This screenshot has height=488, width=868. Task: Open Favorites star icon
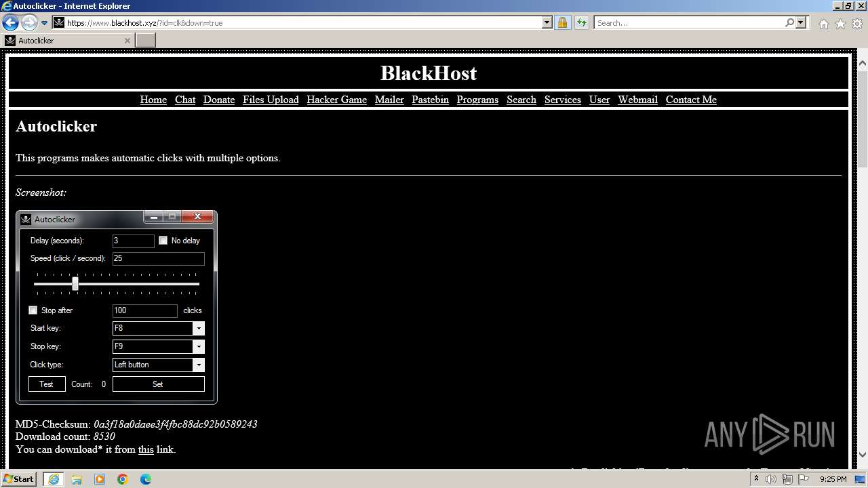click(840, 24)
